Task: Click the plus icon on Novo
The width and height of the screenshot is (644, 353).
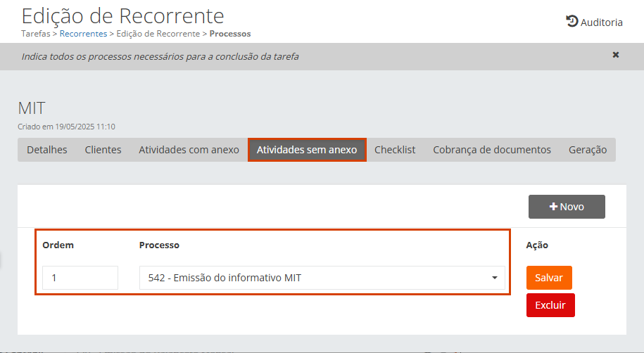Action: click(553, 207)
